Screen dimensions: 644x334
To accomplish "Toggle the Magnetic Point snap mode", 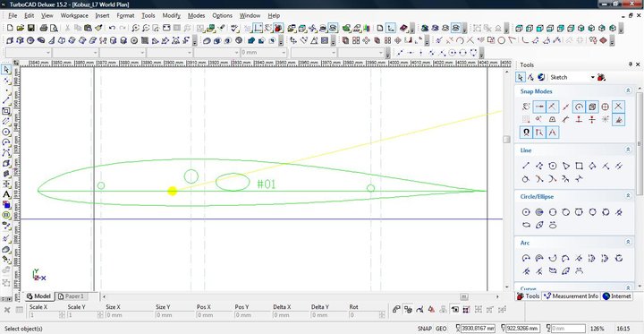I will point(526,133).
